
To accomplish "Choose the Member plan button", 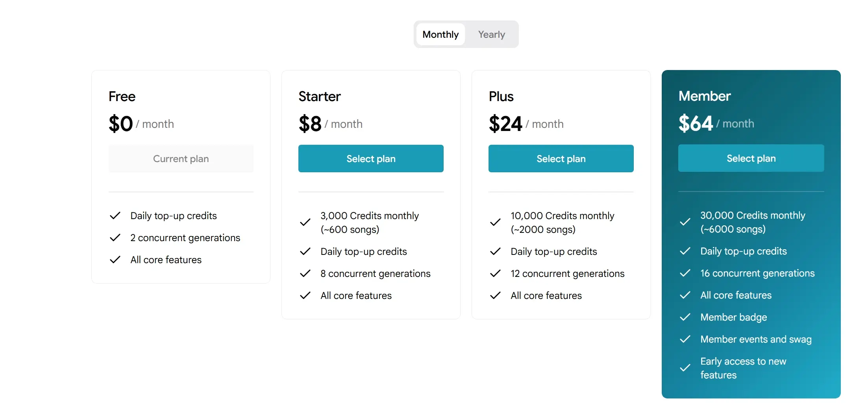I will 751,158.
